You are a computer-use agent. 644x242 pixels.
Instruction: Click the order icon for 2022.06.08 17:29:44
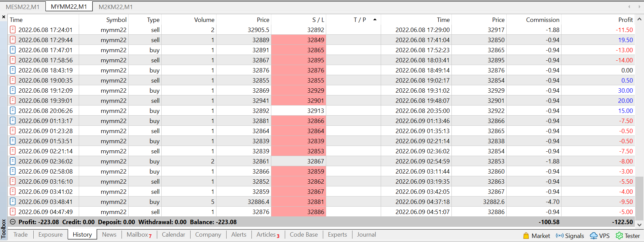13,40
